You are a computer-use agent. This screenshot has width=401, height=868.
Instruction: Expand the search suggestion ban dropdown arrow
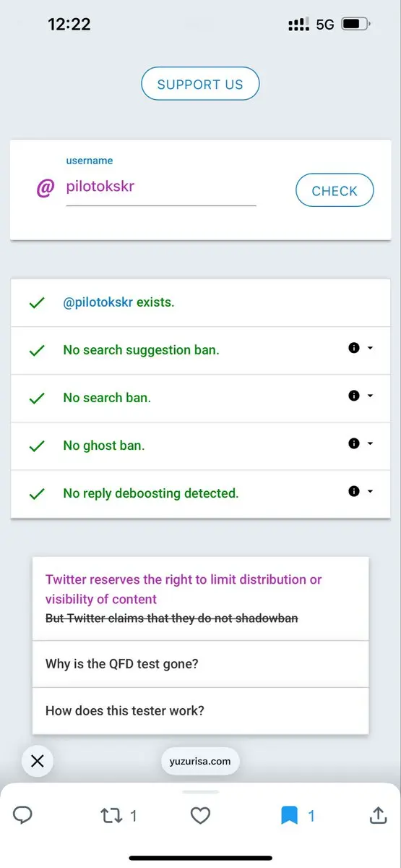coord(371,348)
